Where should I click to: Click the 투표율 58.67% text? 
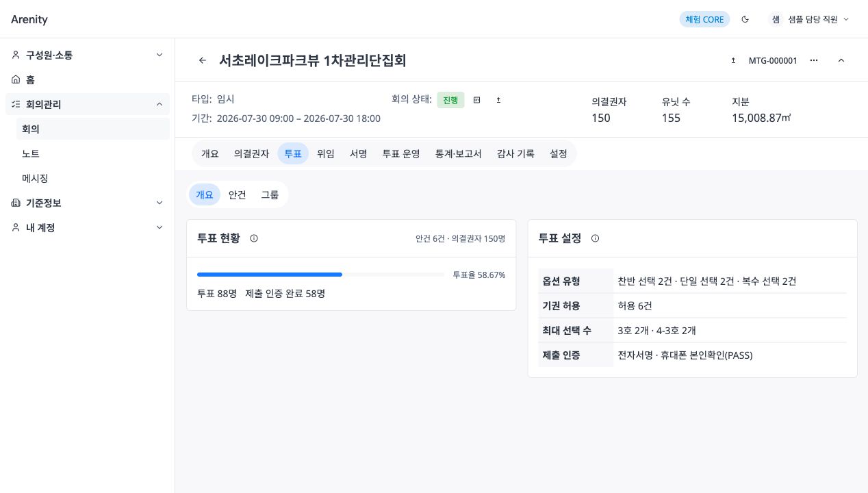point(479,275)
